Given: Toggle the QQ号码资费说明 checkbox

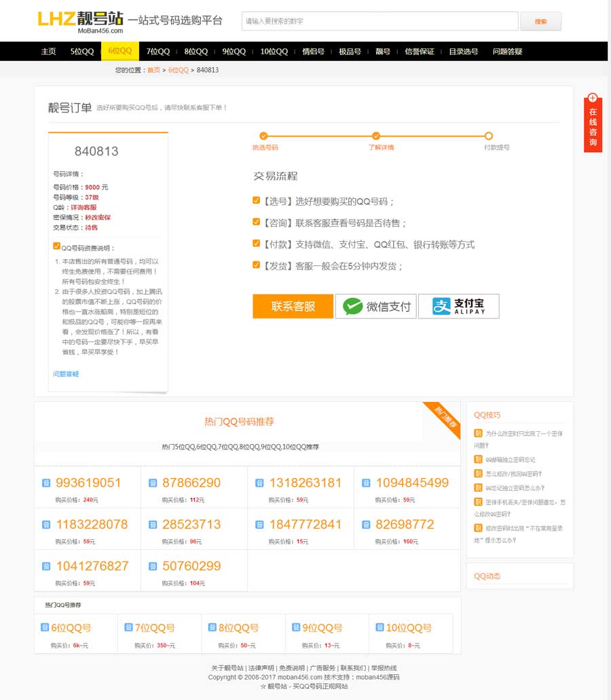Looking at the screenshot, I should (57, 247).
